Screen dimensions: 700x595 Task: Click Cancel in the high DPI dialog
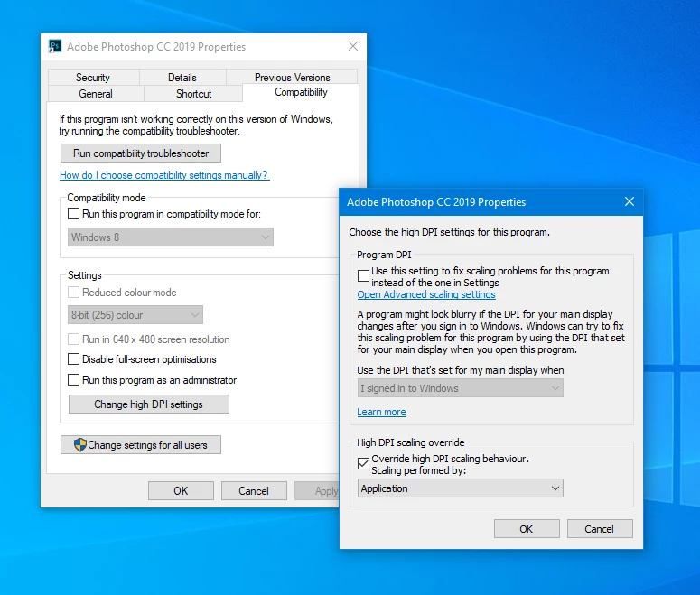click(600, 529)
